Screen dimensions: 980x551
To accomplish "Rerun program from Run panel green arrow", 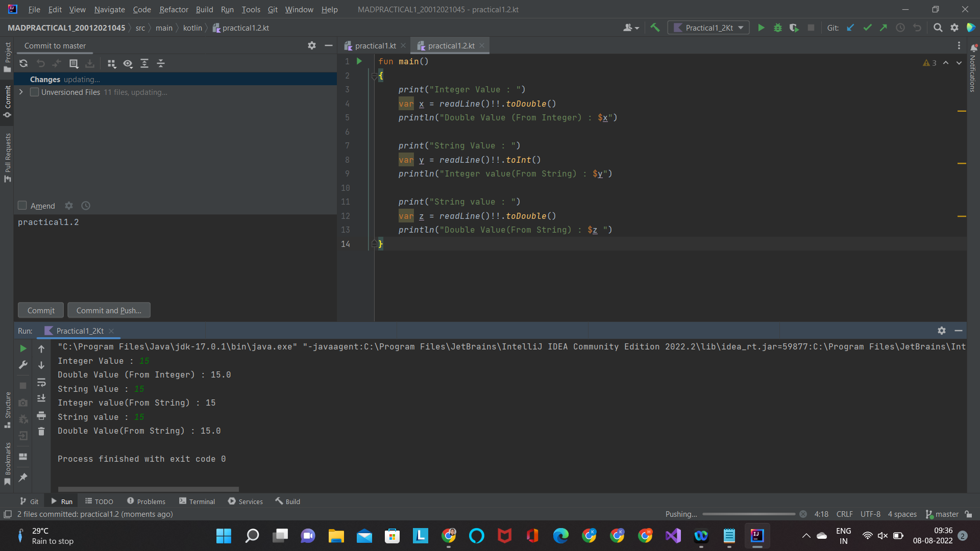I will point(23,348).
